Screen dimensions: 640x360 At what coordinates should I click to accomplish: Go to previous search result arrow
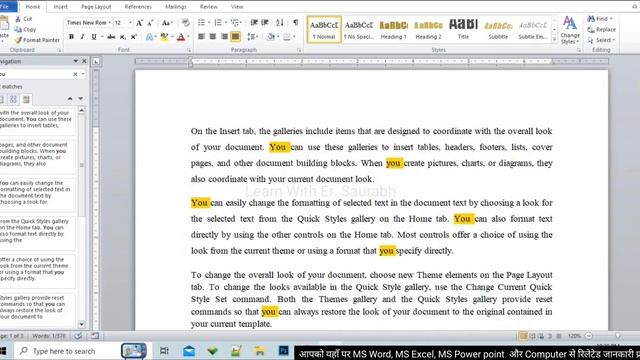click(70, 99)
